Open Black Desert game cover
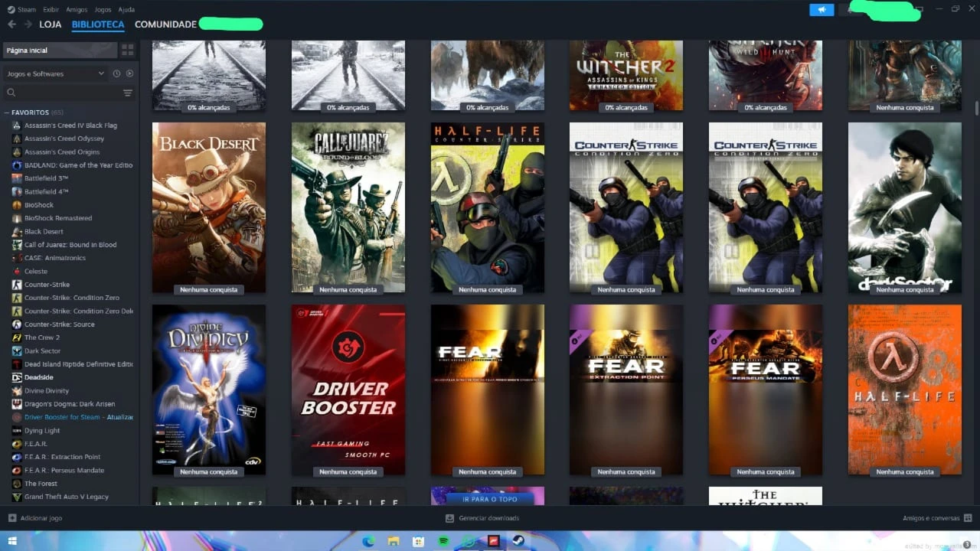Image resolution: width=980 pixels, height=551 pixels. [x=209, y=207]
